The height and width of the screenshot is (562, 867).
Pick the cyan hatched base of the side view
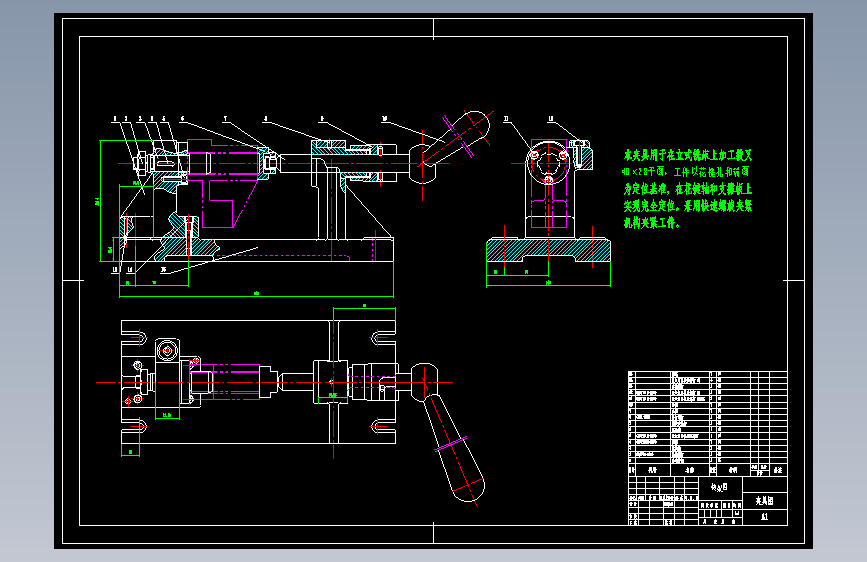(549, 250)
